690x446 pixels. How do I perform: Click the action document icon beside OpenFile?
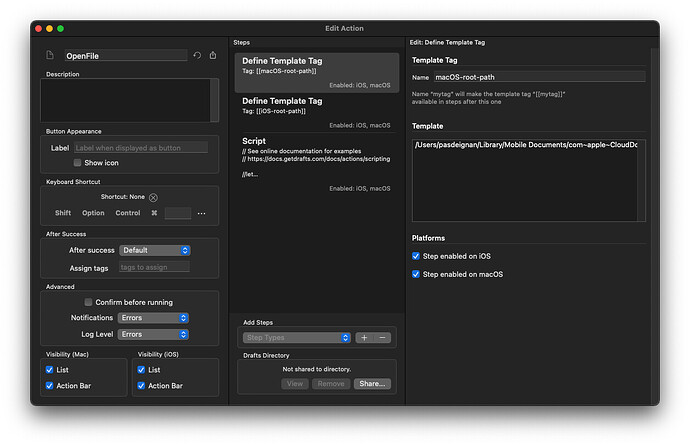[50, 55]
